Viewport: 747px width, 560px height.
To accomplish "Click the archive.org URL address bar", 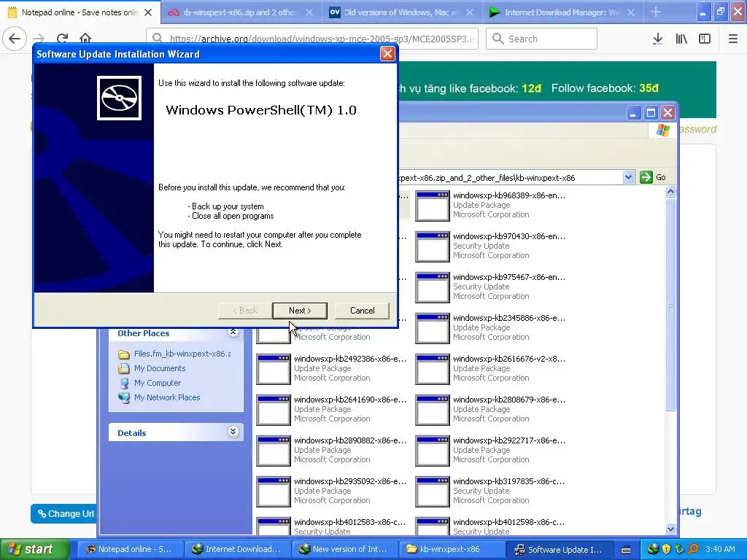I will pyautogui.click(x=312, y=39).
